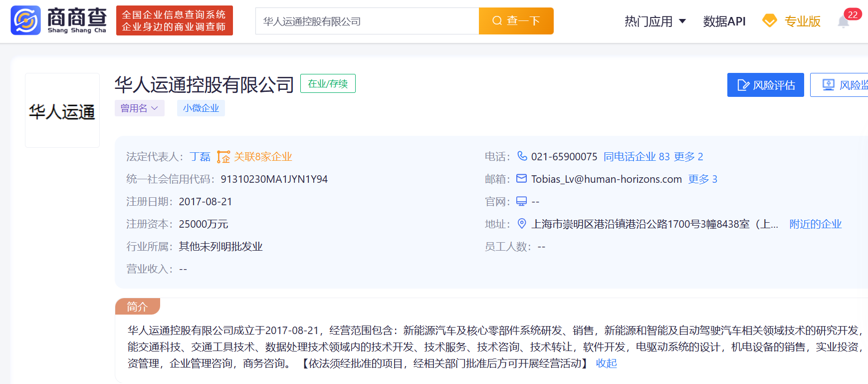Screen dimensions: 868x384
Task: Click the industry 其他未列明批发业 value
Action: 220,247
